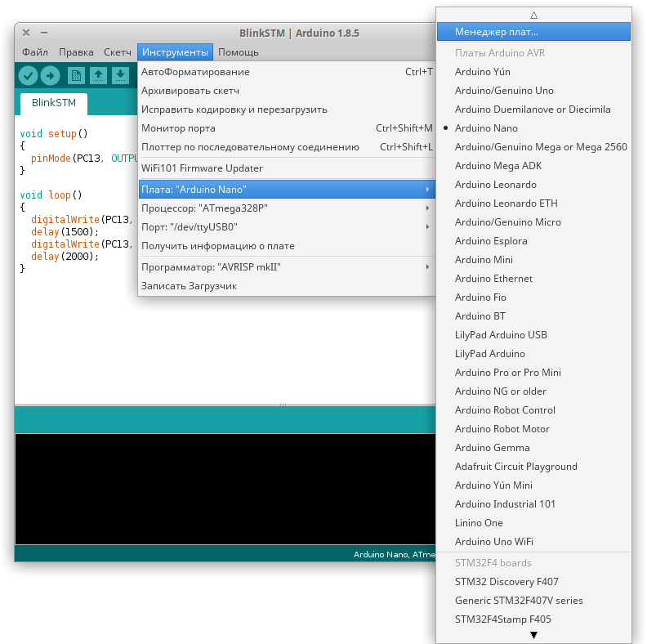Click the New sketch icon
This screenshot has height=644, width=647.
point(76,75)
